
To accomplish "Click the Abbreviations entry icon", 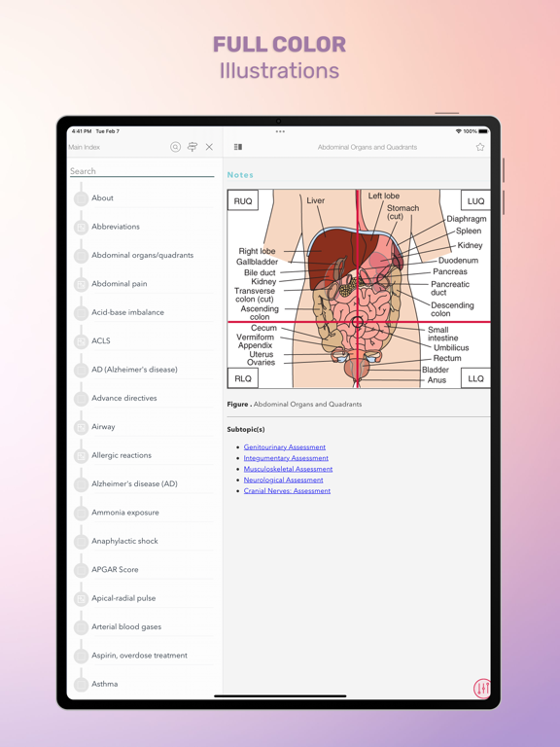I will [x=81, y=227].
